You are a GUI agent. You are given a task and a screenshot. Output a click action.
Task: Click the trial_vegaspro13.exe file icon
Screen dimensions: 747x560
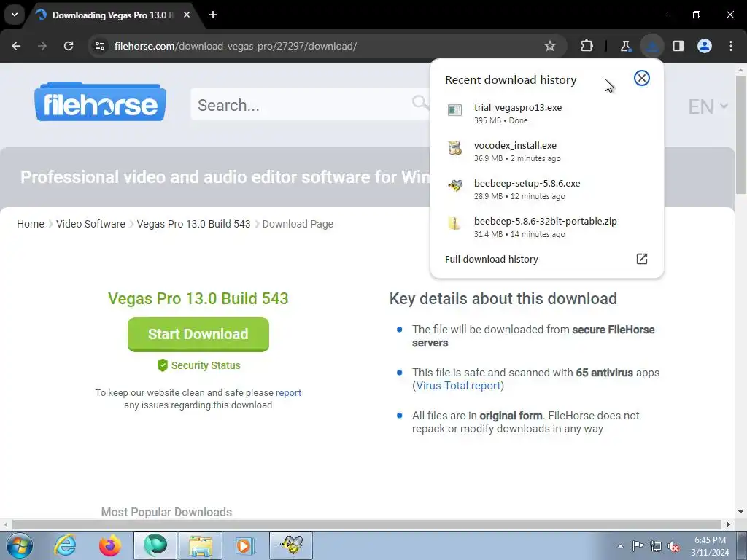coord(455,110)
